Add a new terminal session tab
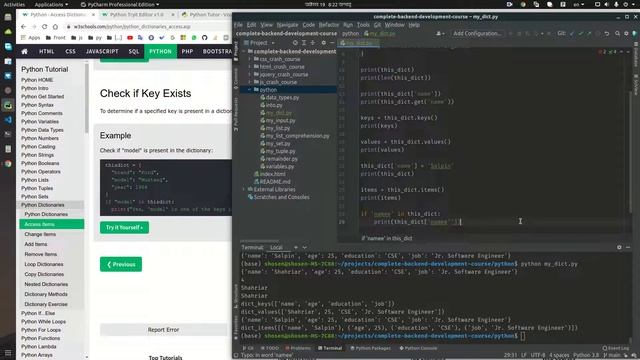Image resolution: width=640 pixels, height=360 pixels. click(x=296, y=247)
